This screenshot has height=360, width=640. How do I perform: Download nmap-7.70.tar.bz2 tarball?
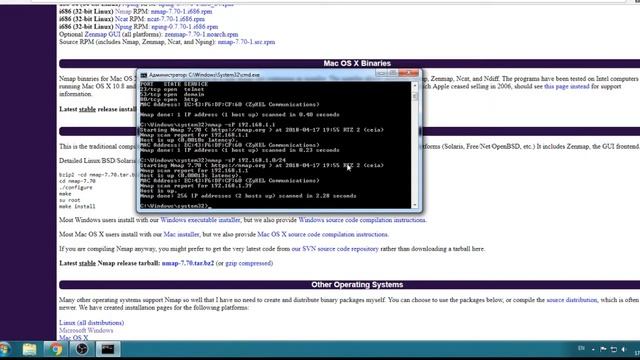(188, 263)
